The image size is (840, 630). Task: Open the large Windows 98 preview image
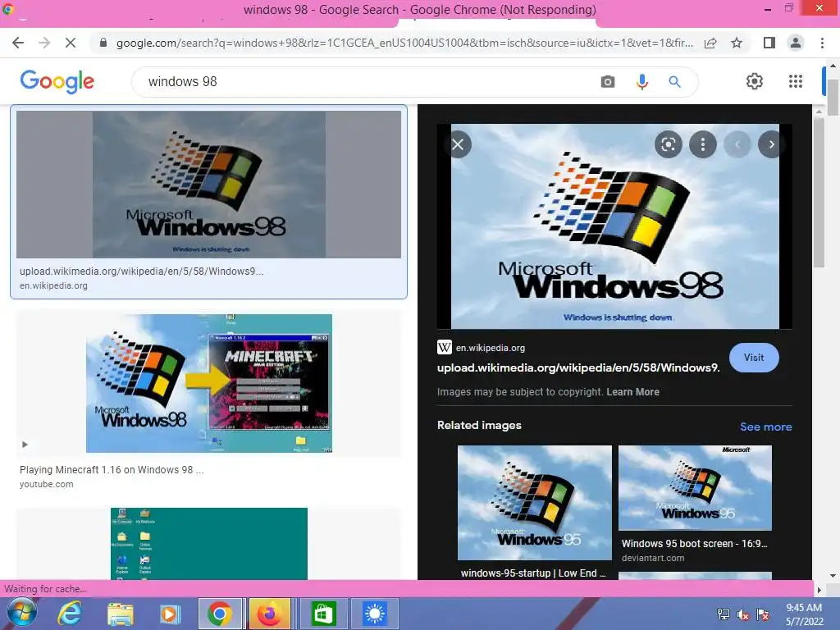[614, 226]
